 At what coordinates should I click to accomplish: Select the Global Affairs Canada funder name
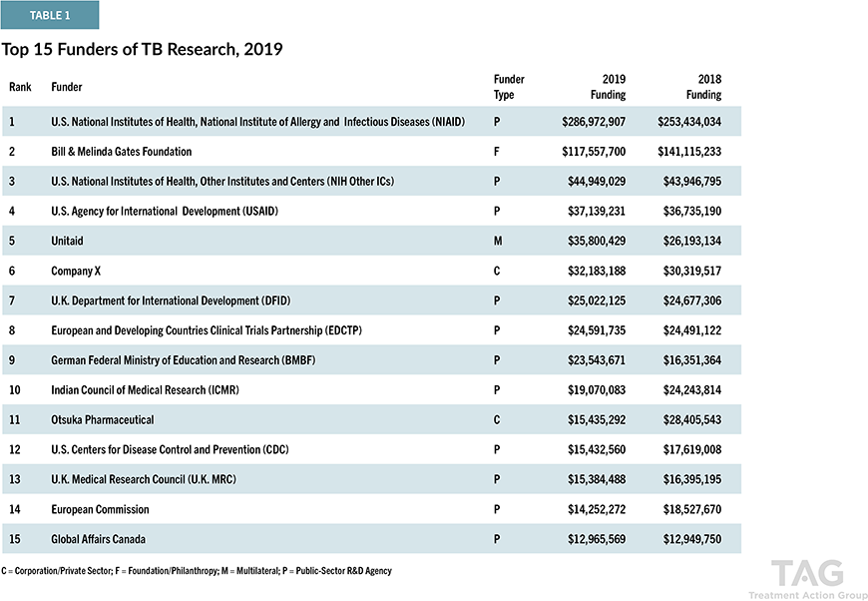point(99,539)
